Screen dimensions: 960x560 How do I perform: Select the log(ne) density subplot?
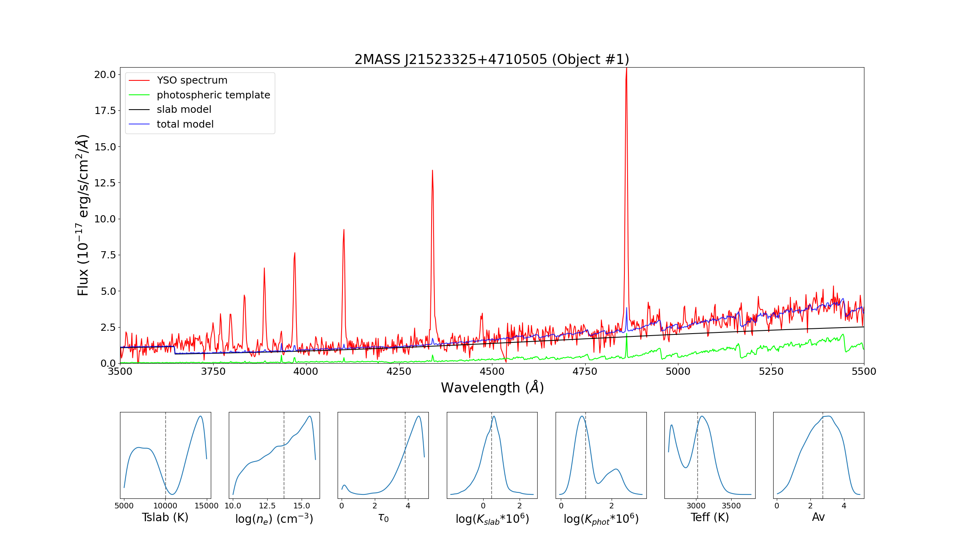(x=274, y=455)
